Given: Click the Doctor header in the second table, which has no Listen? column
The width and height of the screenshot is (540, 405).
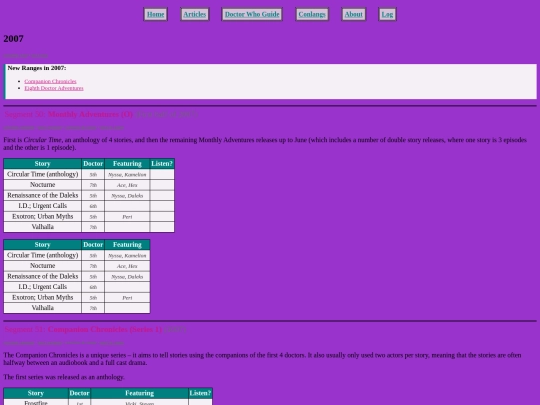Looking at the screenshot, I should (x=93, y=245).
